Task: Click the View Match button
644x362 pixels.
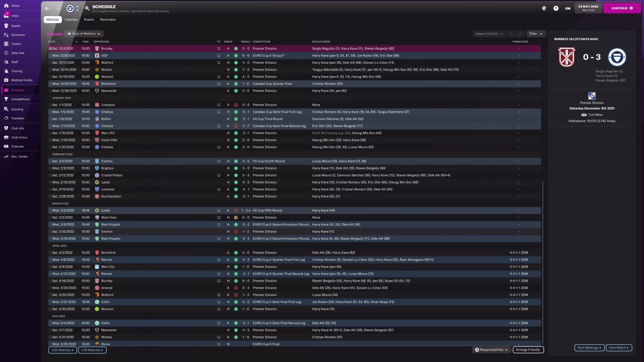Action: point(619,347)
